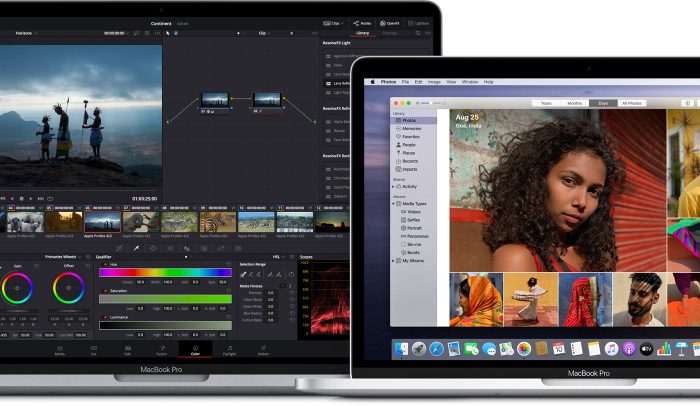Open Reminders from the Dock
Viewport: 700px width, 406px height.
(x=576, y=349)
